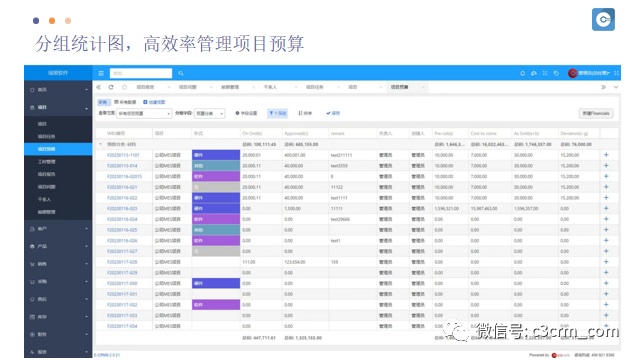Open the tab list chevron-down menu

point(616,87)
